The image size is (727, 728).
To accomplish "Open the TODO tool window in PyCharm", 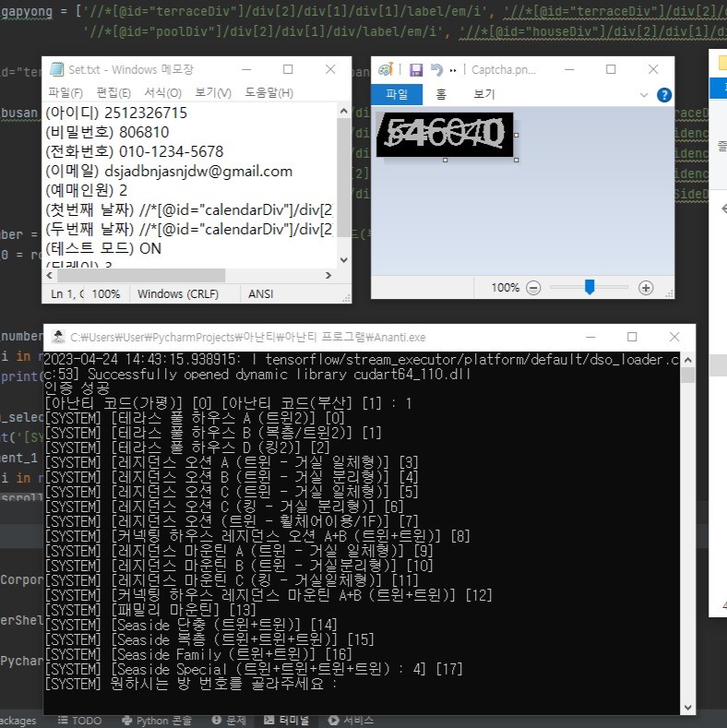I will click(x=79, y=721).
